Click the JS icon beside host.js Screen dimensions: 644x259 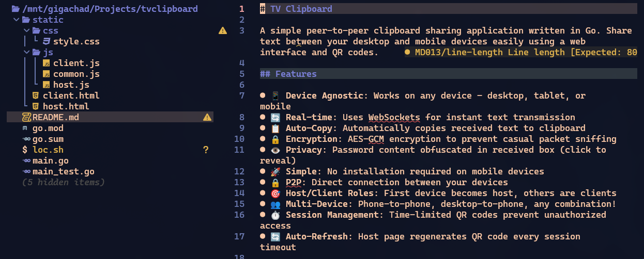[47, 85]
